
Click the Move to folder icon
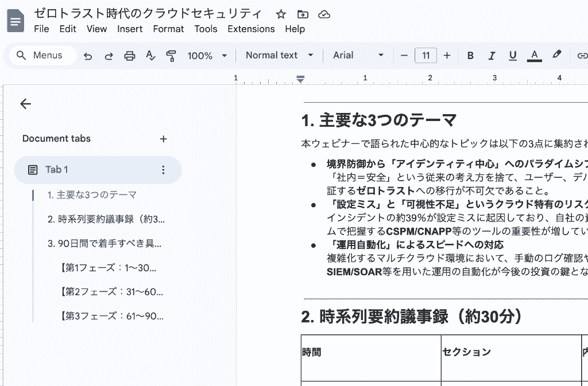[303, 14]
